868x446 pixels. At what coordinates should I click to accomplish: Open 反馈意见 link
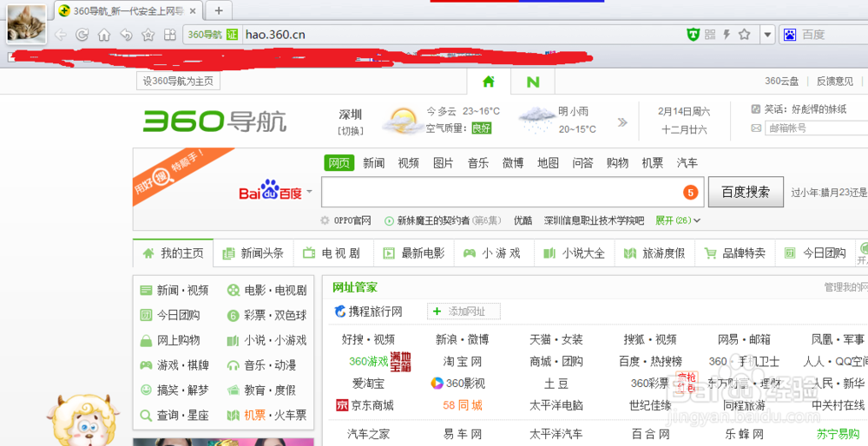click(x=835, y=82)
